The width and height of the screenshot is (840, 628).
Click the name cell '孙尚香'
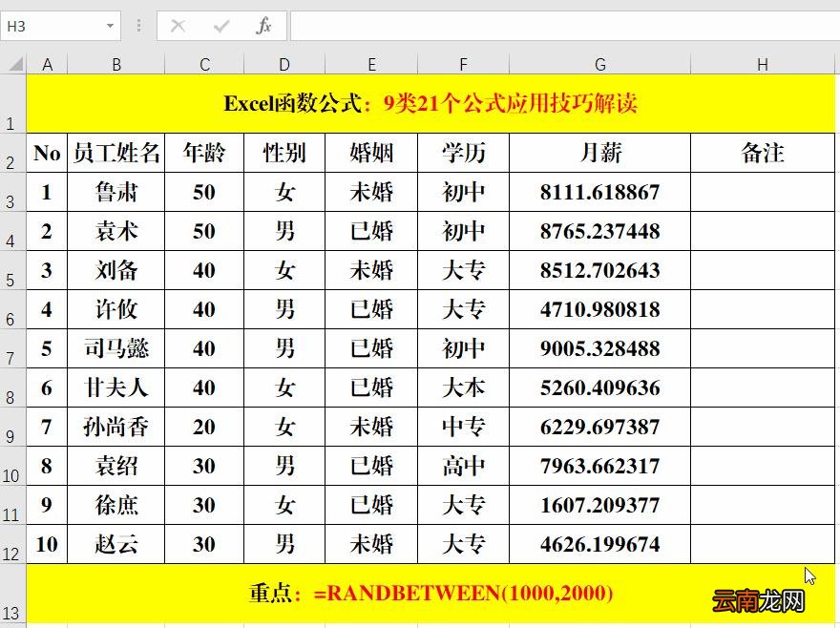click(x=116, y=427)
